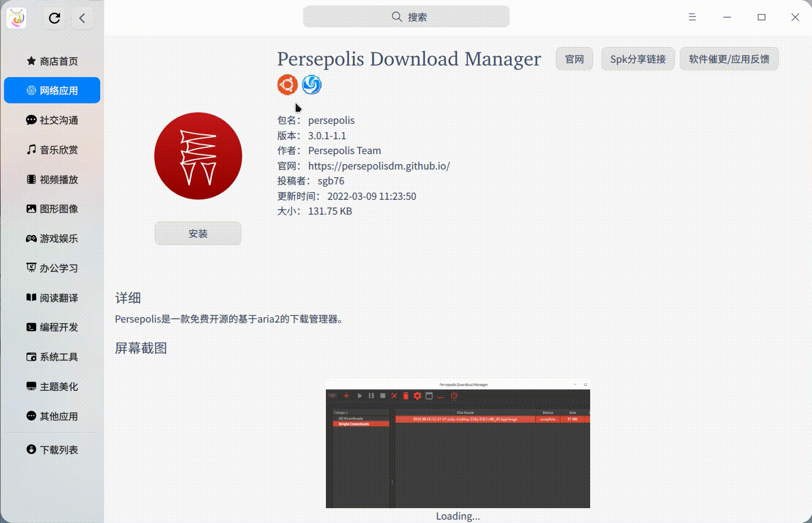The image size is (812, 523).
Task: Refresh the current page
Action: click(x=54, y=18)
